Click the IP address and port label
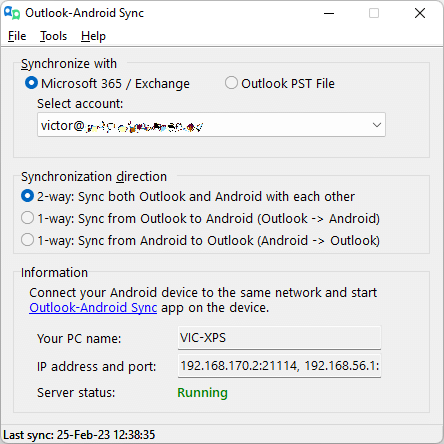 click(97, 367)
